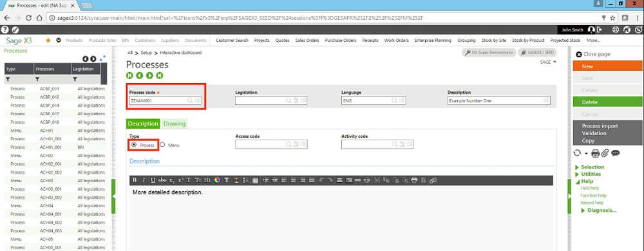Select the Process radio button

[133, 145]
